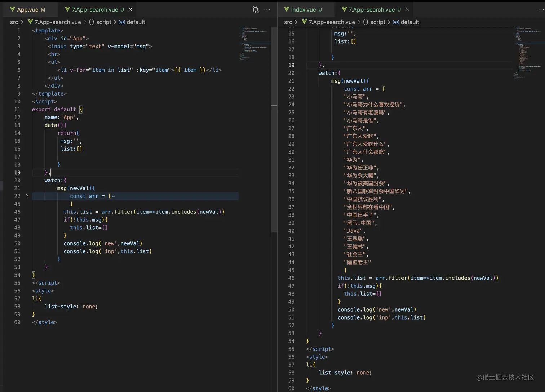Click 'export default {' in left editor
The image size is (545, 392).
[x=57, y=109]
